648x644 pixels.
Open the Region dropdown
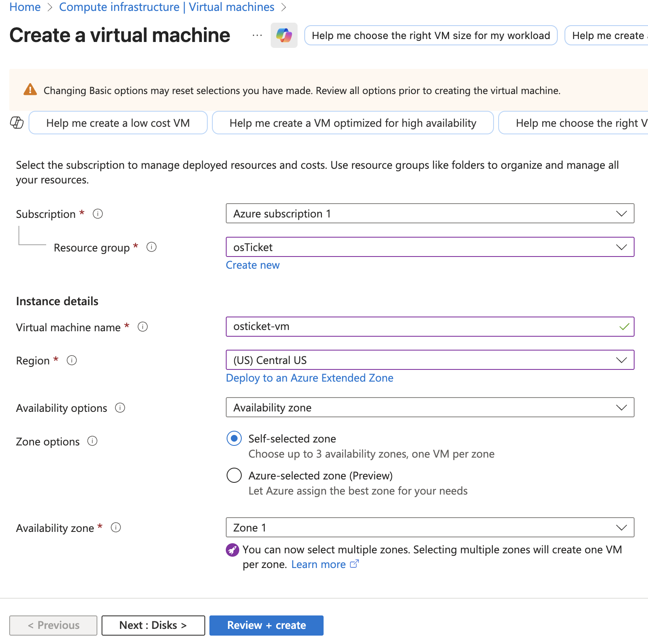tap(430, 360)
